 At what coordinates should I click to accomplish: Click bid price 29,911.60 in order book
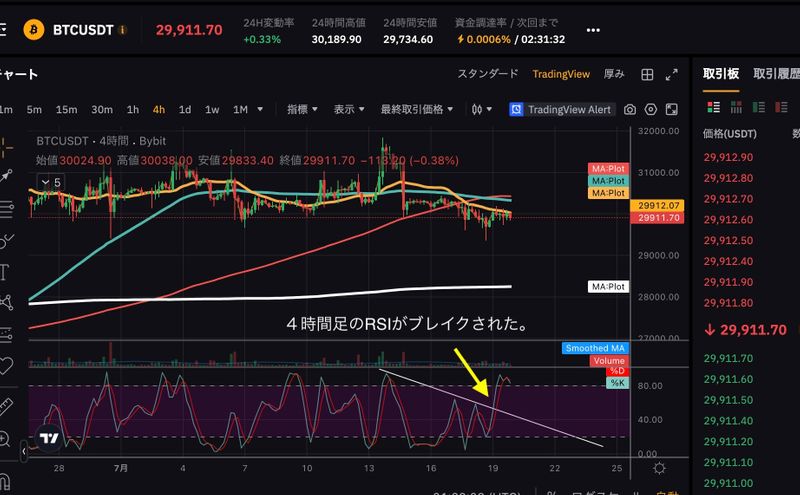[728, 379]
